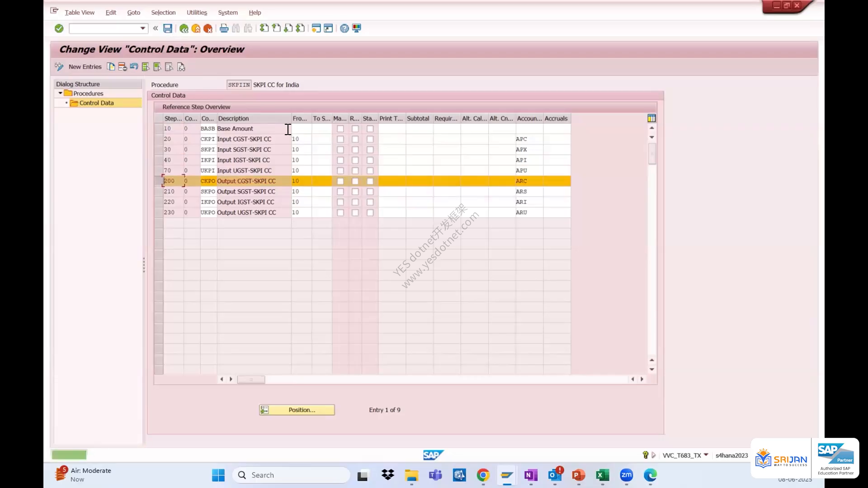
Task: Click account key ARC cell
Action: click(529, 181)
